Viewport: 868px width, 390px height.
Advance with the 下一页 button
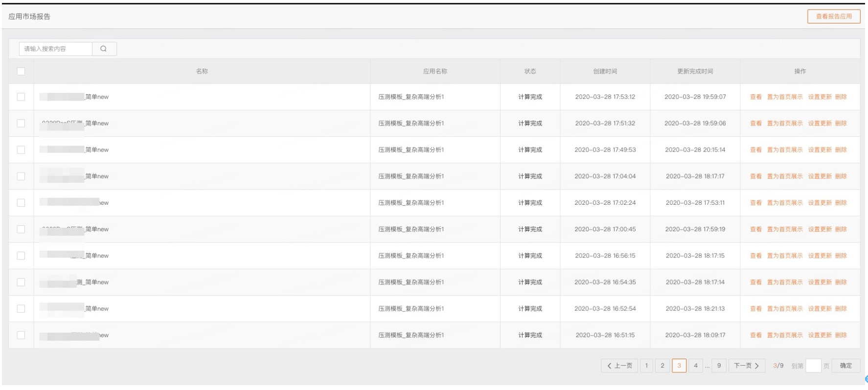(x=747, y=366)
